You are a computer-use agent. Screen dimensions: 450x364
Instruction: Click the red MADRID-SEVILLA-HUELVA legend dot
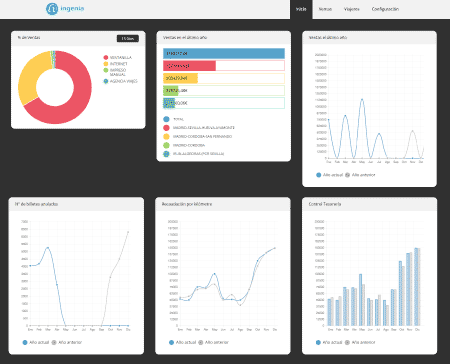[166, 128]
